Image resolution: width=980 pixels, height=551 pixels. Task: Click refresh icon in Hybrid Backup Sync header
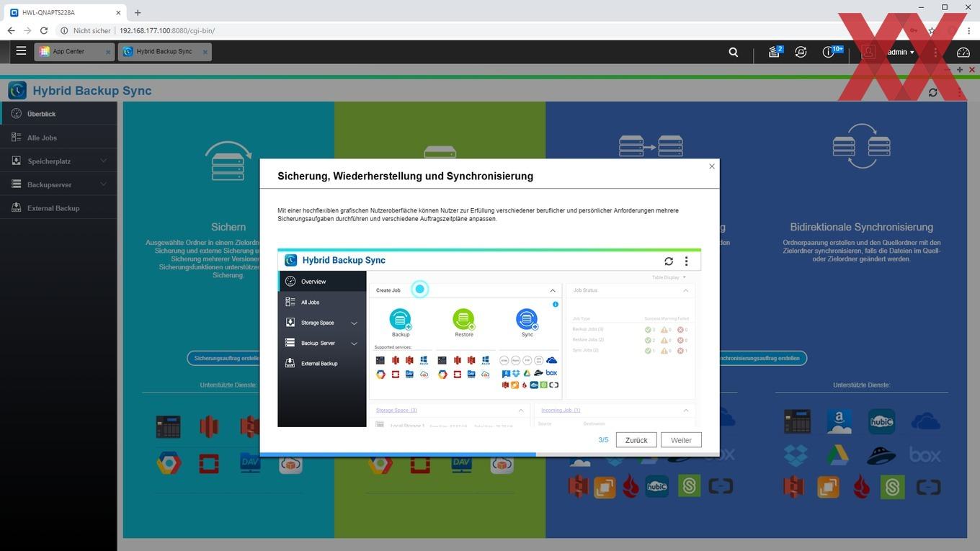tap(933, 92)
